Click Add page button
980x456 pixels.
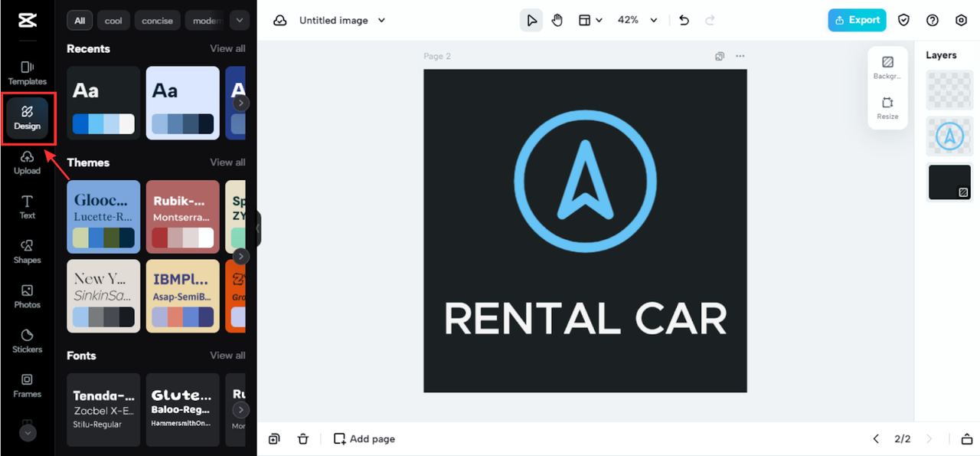[364, 439]
